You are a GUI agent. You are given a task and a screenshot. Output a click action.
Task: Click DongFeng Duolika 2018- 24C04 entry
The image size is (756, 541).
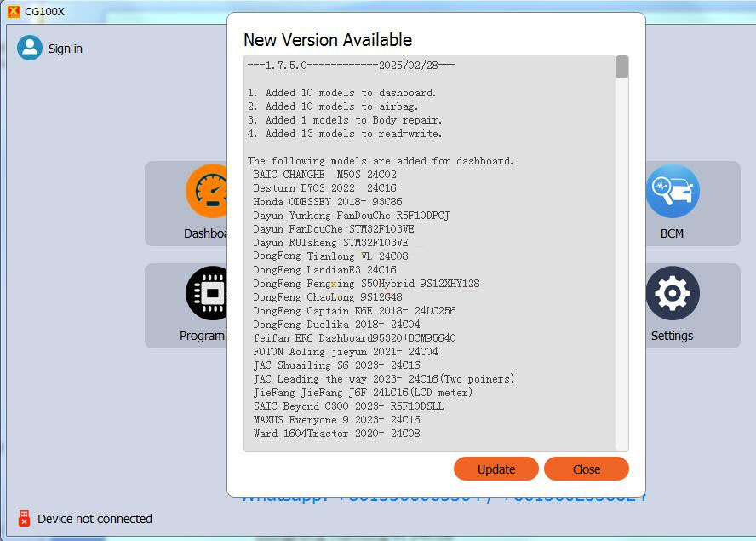point(336,325)
